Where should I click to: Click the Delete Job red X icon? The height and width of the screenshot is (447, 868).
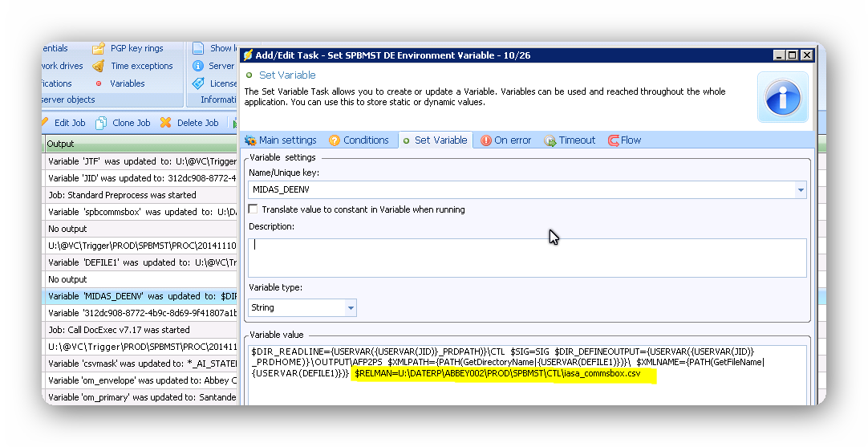click(165, 123)
